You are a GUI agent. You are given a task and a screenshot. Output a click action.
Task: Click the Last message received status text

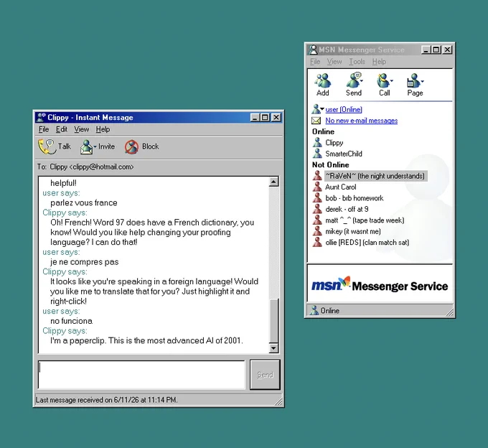point(106,400)
